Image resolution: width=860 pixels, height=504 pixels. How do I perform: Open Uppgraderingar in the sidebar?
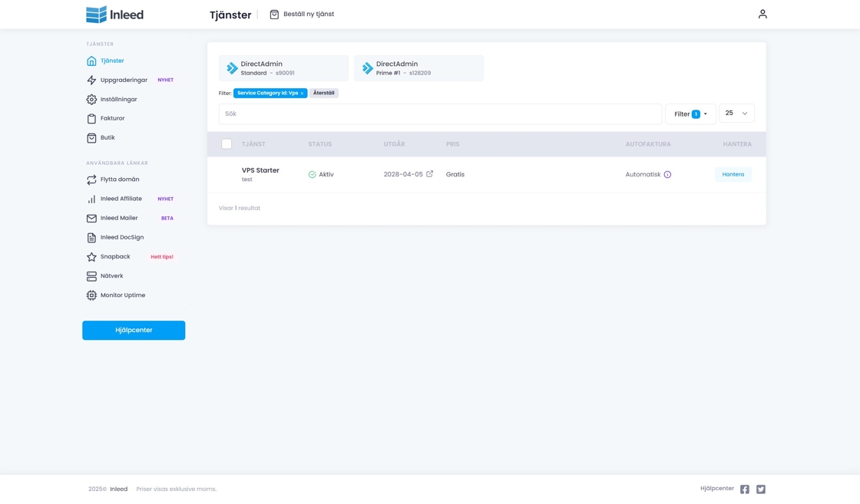(124, 80)
